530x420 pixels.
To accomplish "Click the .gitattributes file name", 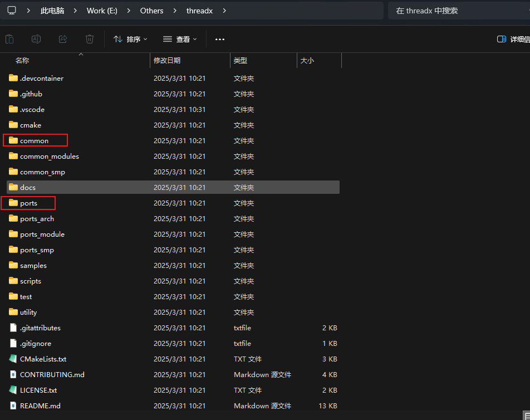I will [40, 328].
